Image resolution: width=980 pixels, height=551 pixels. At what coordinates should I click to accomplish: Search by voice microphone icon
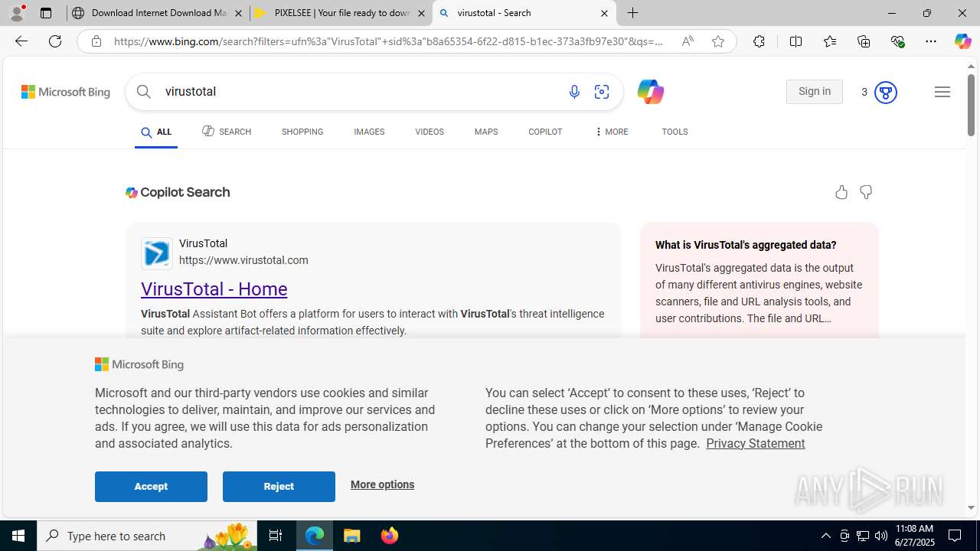(574, 92)
